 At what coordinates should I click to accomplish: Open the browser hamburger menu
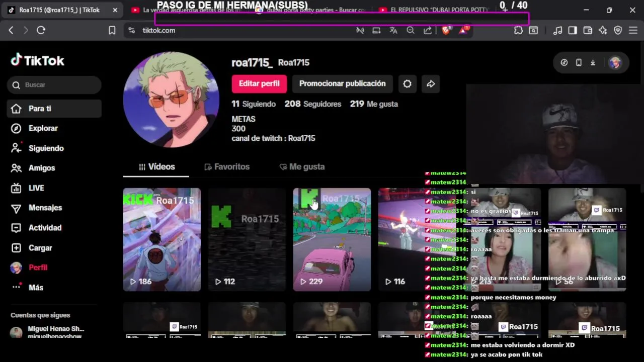(633, 30)
